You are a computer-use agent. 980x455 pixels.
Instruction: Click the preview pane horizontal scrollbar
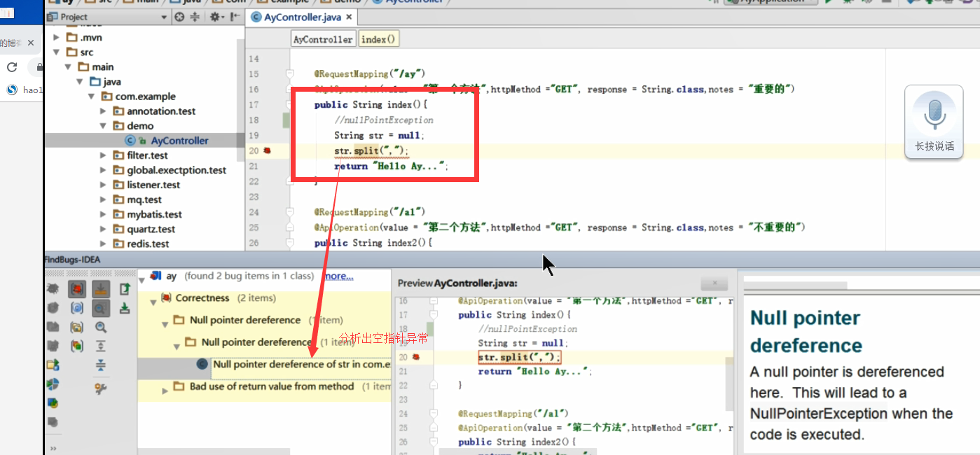pos(517,451)
